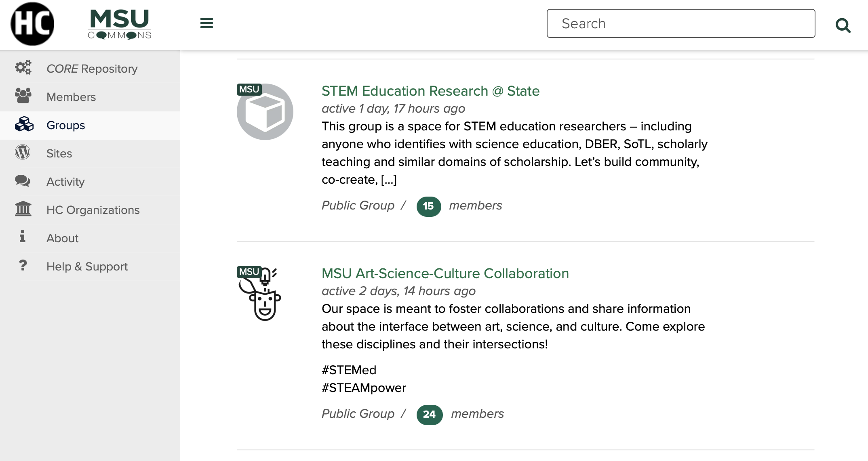
Task: Click the HC Organizations building icon
Action: (x=23, y=209)
